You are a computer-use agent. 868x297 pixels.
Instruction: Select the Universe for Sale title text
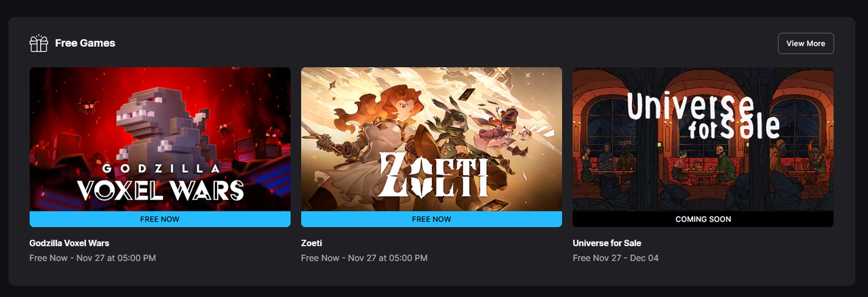tap(607, 243)
